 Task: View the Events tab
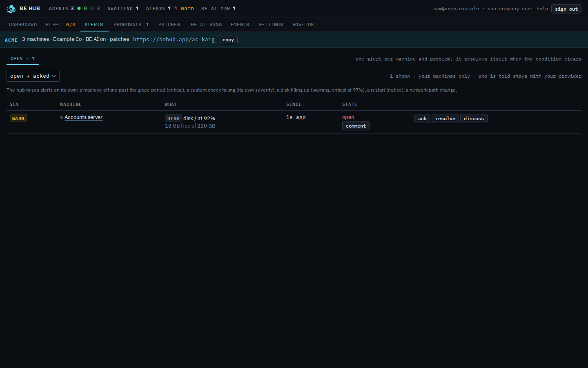pyautogui.click(x=240, y=25)
